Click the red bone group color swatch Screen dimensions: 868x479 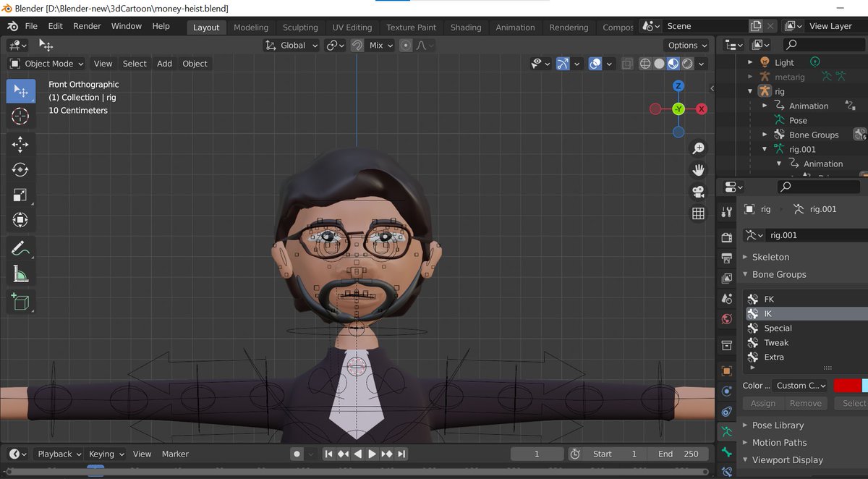[x=847, y=386]
